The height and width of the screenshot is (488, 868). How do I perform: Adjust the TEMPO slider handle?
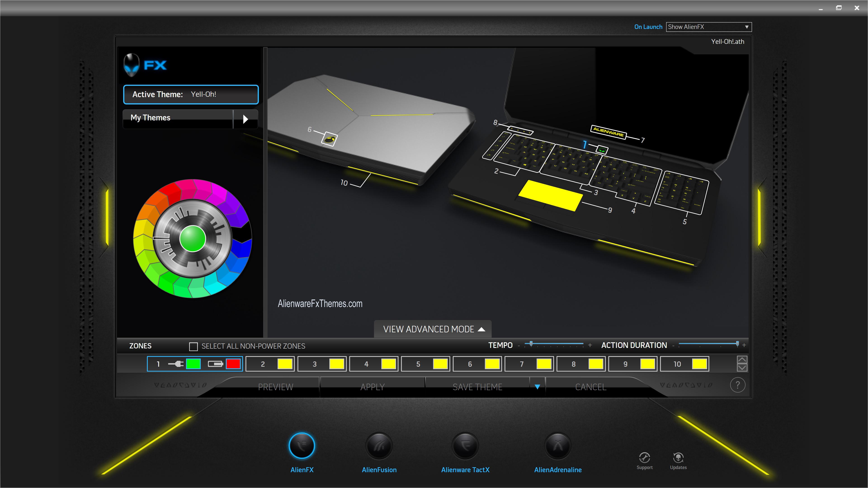pos(531,344)
